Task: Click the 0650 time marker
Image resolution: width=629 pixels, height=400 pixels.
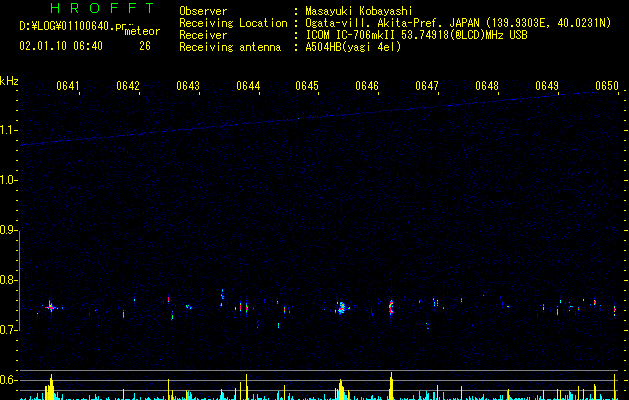Action: pyautogui.click(x=607, y=86)
